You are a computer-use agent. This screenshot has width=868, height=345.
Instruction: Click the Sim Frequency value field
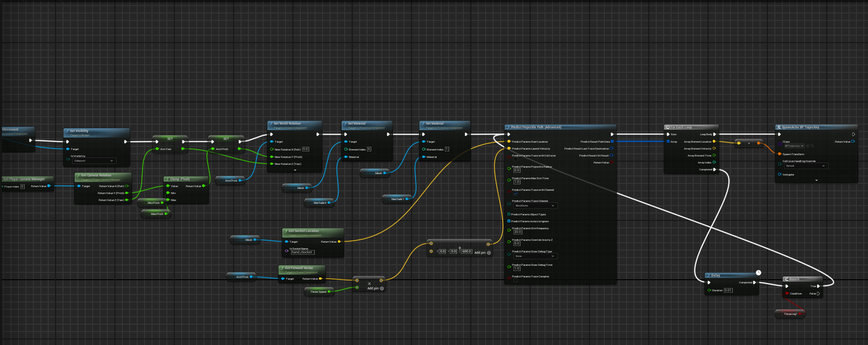click(517, 232)
